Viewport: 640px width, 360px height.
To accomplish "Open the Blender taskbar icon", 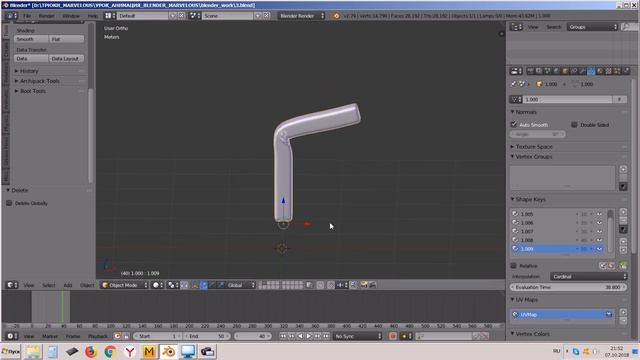I will tap(169, 351).
